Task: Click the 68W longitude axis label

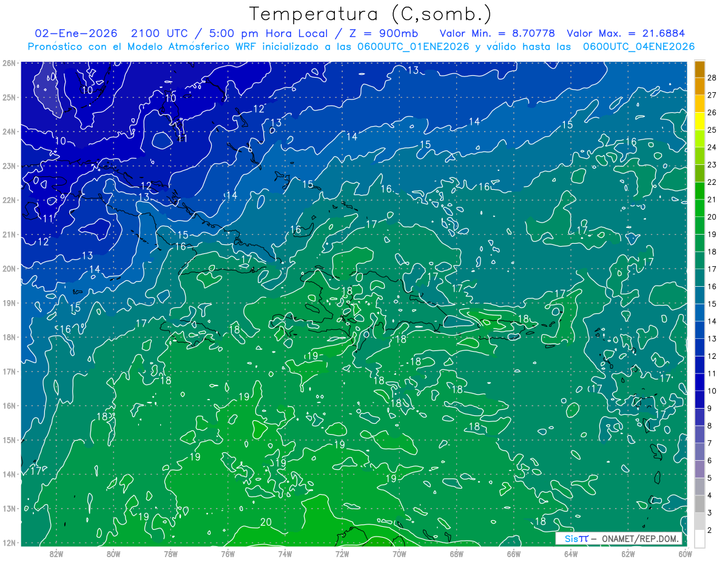Action: (456, 554)
